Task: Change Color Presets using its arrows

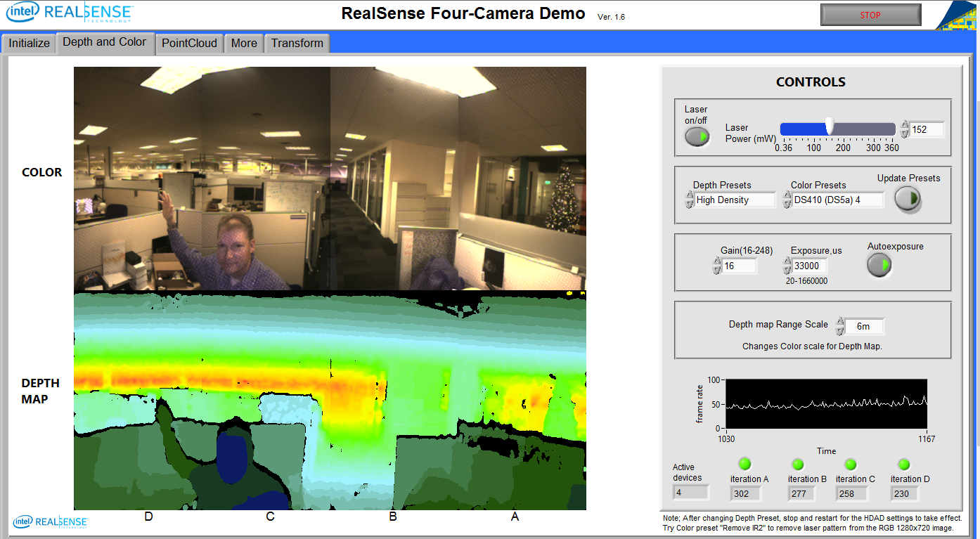Action: (x=787, y=200)
